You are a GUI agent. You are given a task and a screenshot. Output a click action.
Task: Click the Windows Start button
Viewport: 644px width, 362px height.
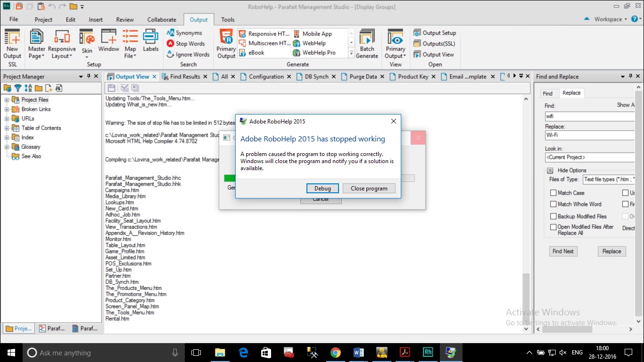pos(11,352)
